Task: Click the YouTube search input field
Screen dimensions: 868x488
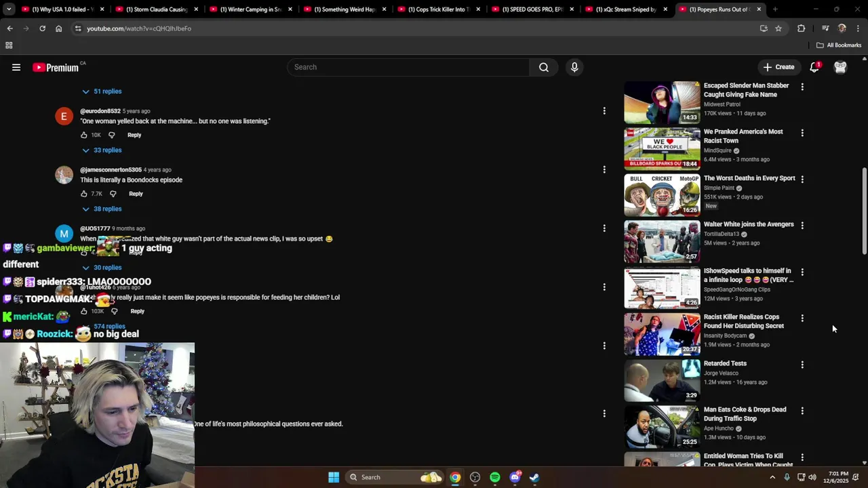Action: (x=408, y=67)
